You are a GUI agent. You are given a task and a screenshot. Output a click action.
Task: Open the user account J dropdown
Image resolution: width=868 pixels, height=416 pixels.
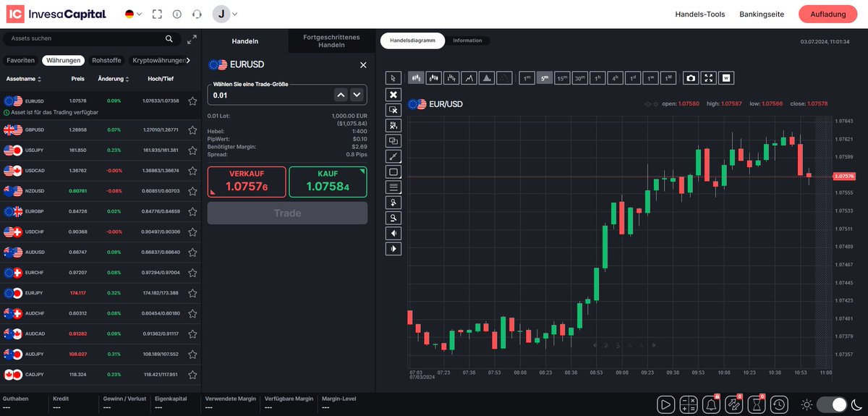point(225,14)
